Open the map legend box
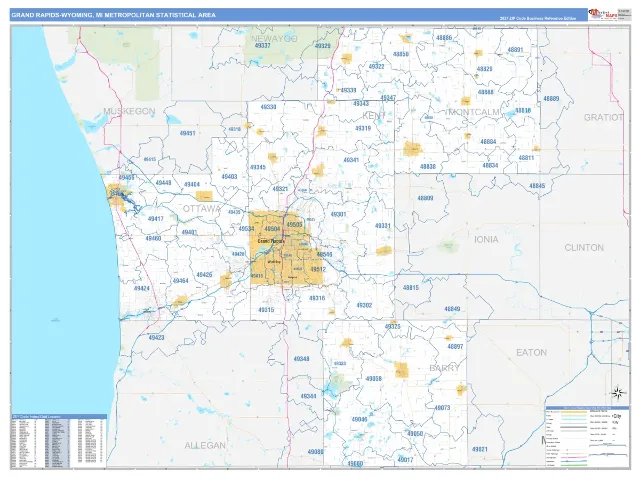 [x=586, y=436]
